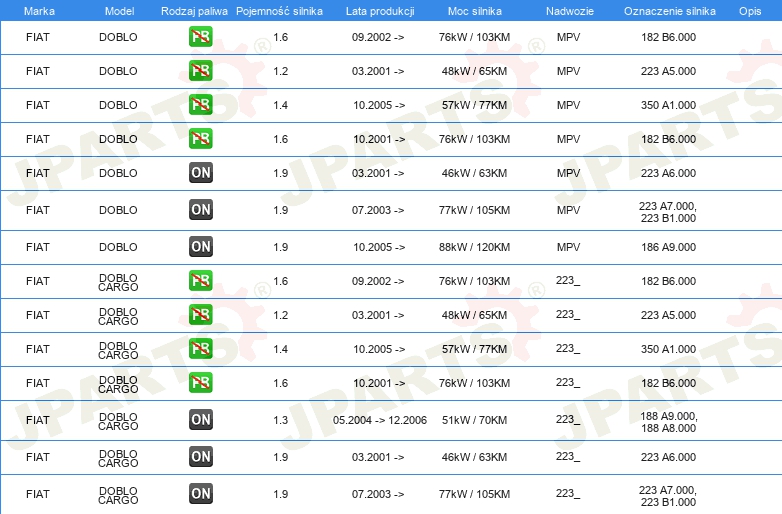Click ON diesel icon in DOBLO CARGO 46kW row

tap(200, 456)
